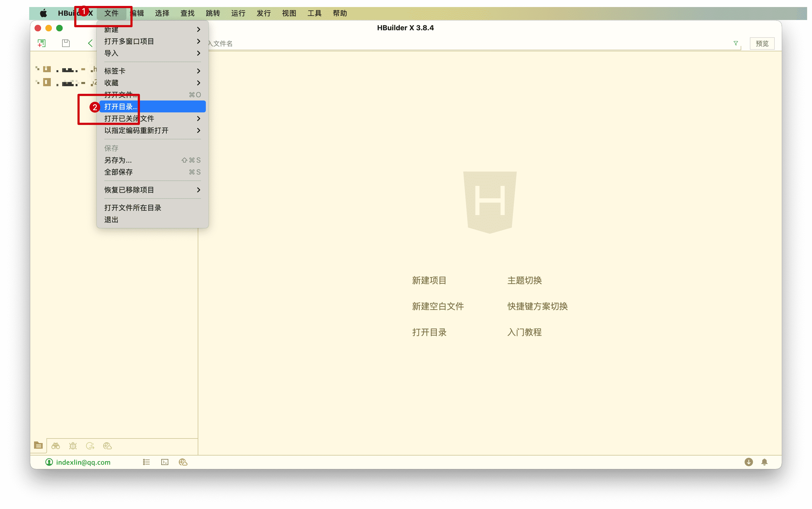812x509 pixels.
Task: Open the search binoculars sidebar icon
Action: [x=56, y=446]
